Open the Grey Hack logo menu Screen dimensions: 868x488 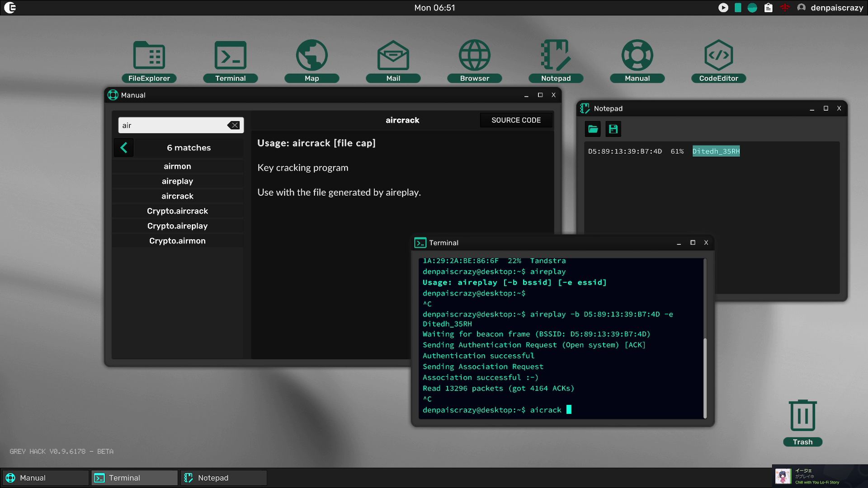point(10,8)
